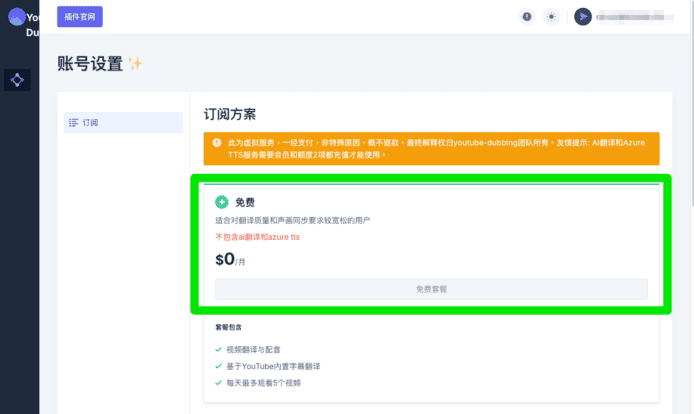Click the list icon beside 订阅

click(x=73, y=123)
